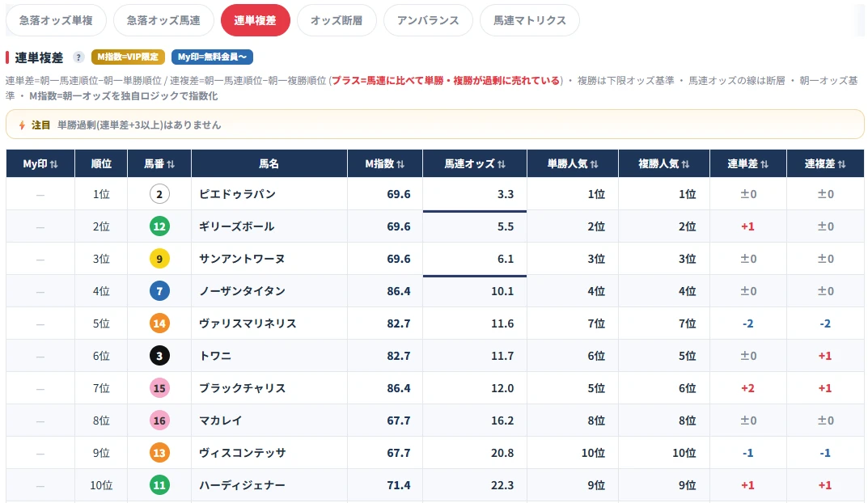Click horse number 3 black badge
This screenshot has width=868, height=503.
[159, 356]
